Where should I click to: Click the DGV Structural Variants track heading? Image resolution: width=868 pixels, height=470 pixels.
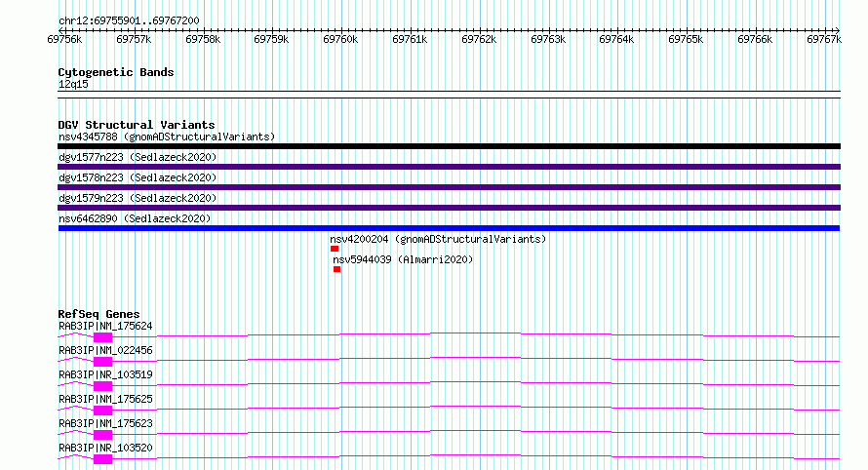[137, 125]
